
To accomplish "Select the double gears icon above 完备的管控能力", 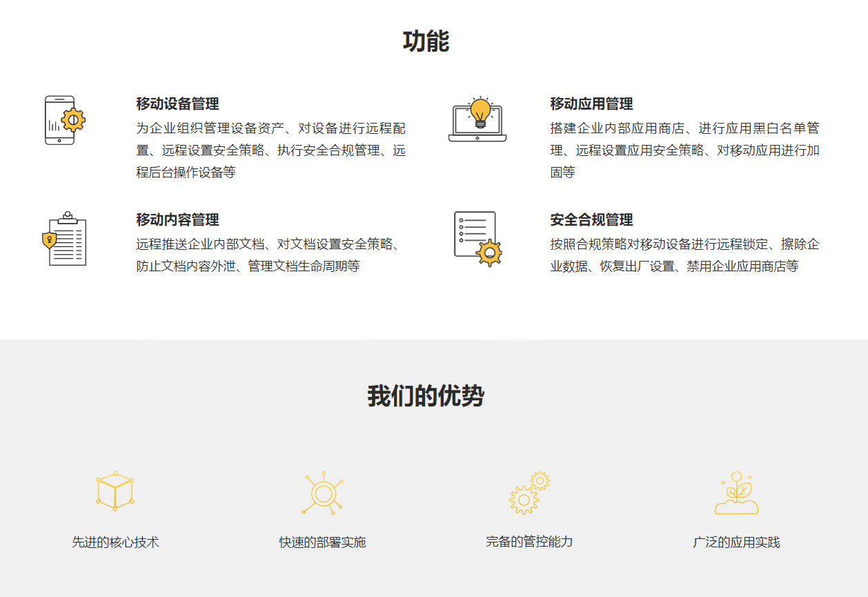I will (x=529, y=491).
